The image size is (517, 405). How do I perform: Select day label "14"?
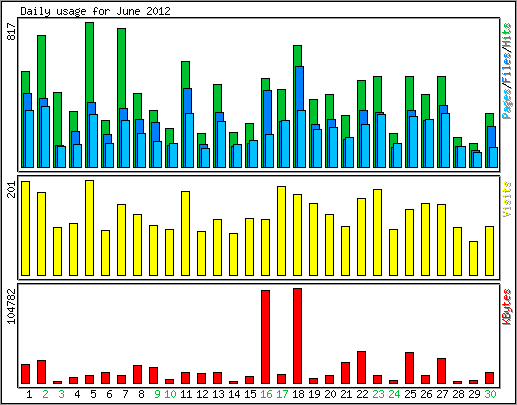pyautogui.click(x=234, y=394)
